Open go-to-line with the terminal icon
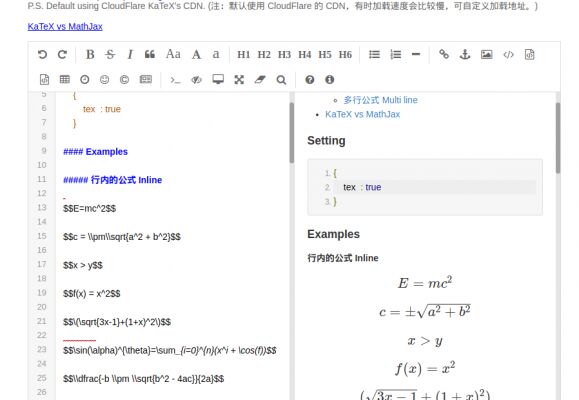The image size is (579, 400). (175, 80)
